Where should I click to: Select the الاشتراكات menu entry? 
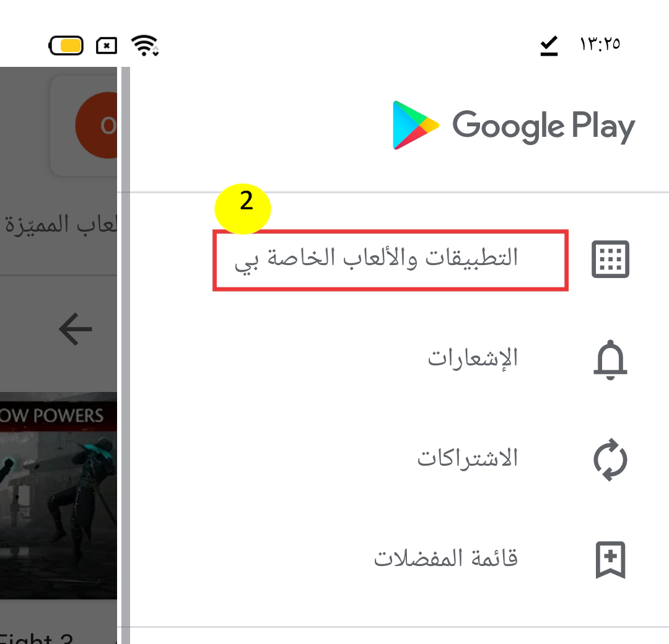coord(467,458)
